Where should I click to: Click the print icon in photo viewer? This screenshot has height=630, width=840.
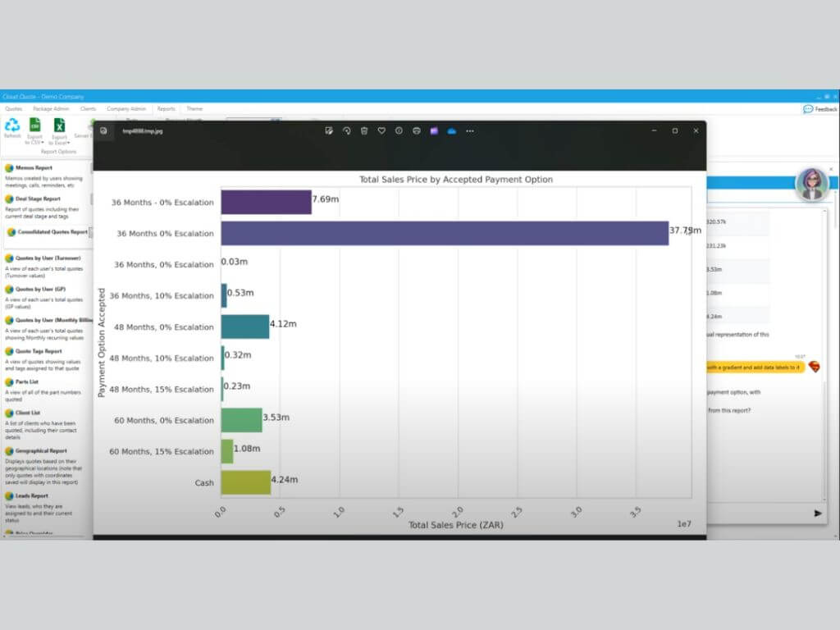pos(417,130)
